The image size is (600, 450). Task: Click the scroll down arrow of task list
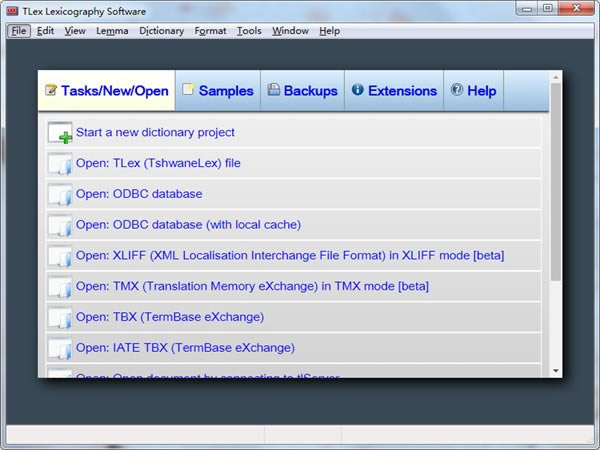coord(556,371)
